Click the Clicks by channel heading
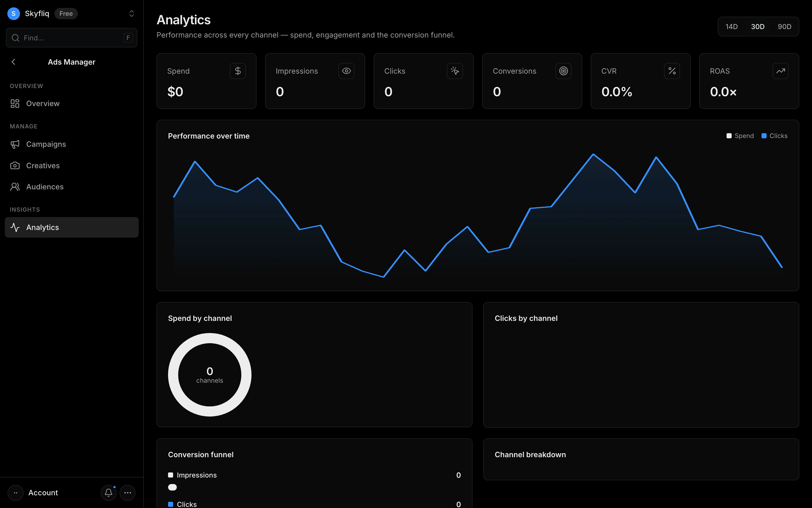 pyautogui.click(x=526, y=318)
